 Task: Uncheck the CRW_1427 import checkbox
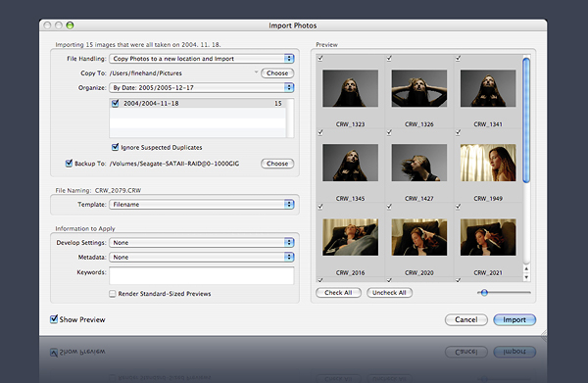click(x=389, y=132)
